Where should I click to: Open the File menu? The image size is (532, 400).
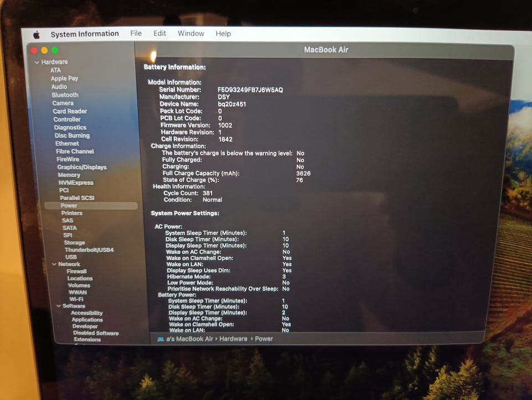tap(136, 33)
